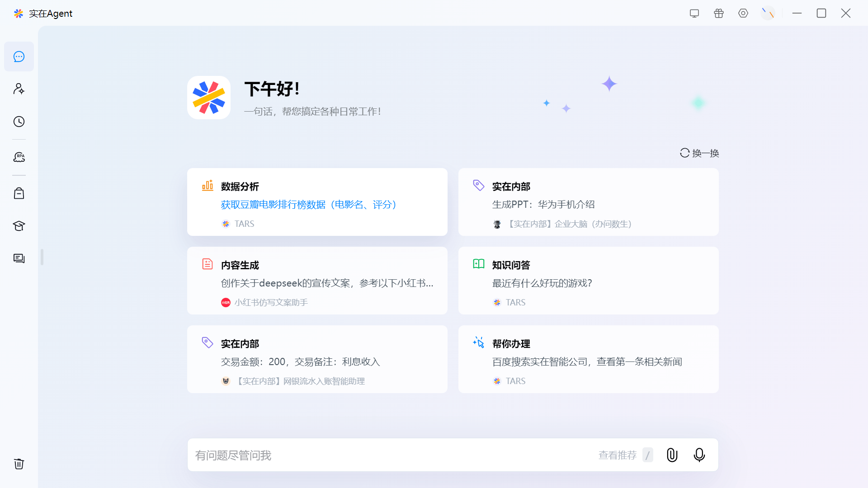The image size is (868, 488).
Task: Click the large 实在Agent logo beside greeting
Action: (209, 98)
